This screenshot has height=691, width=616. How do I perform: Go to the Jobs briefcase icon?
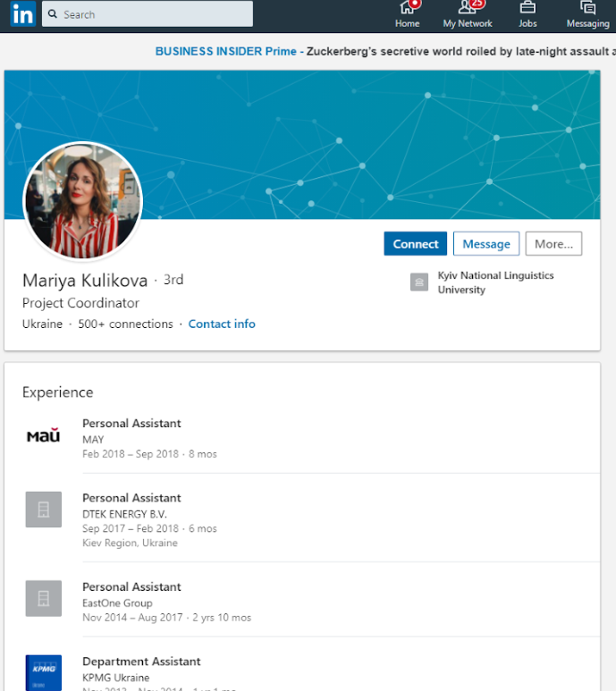pos(527,9)
